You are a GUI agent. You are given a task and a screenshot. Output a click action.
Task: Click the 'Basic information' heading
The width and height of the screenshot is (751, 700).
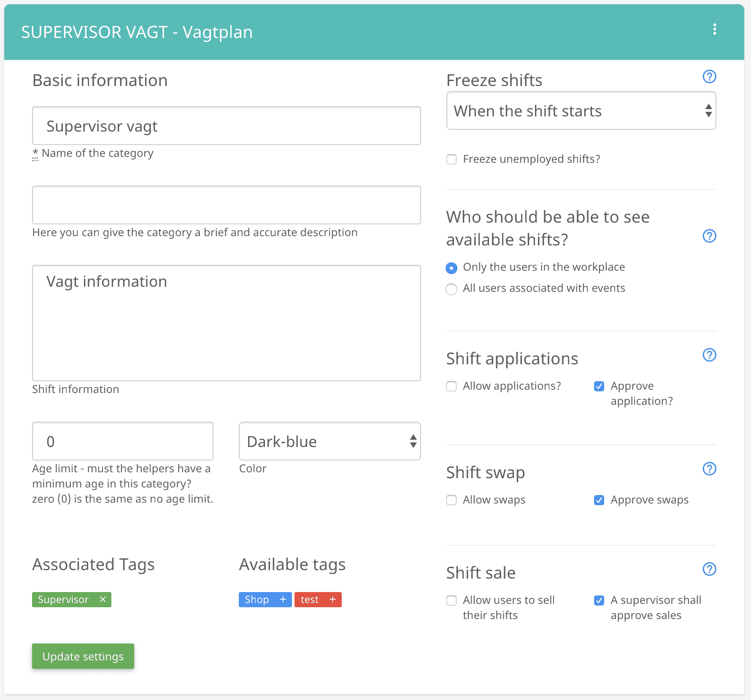pyautogui.click(x=100, y=80)
